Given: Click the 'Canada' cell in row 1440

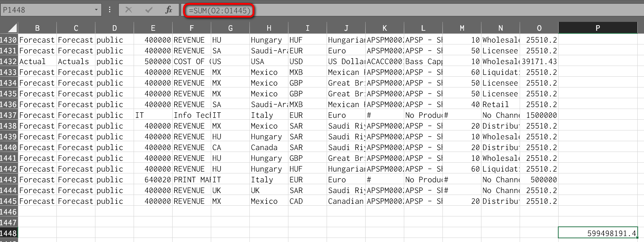Looking at the screenshot, I should click(269, 147).
